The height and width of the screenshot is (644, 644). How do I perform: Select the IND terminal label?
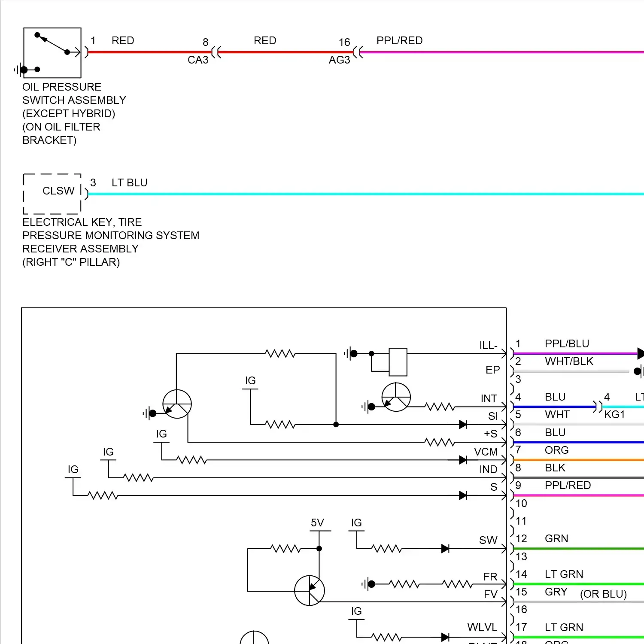tap(488, 469)
